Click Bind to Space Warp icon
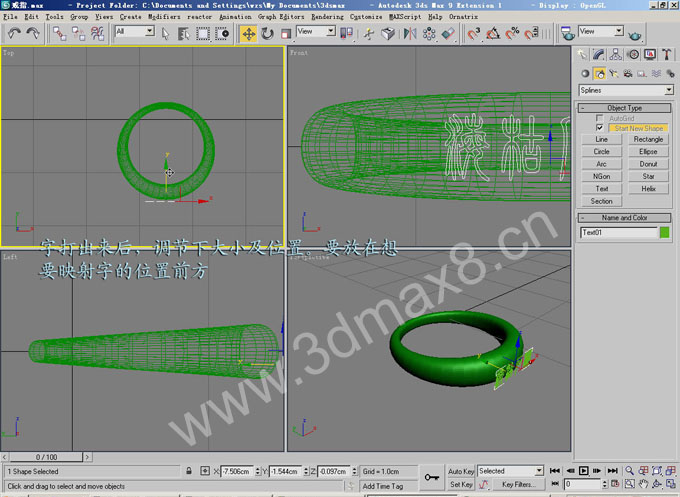Viewport: 680px width, 497px height. [x=97, y=33]
